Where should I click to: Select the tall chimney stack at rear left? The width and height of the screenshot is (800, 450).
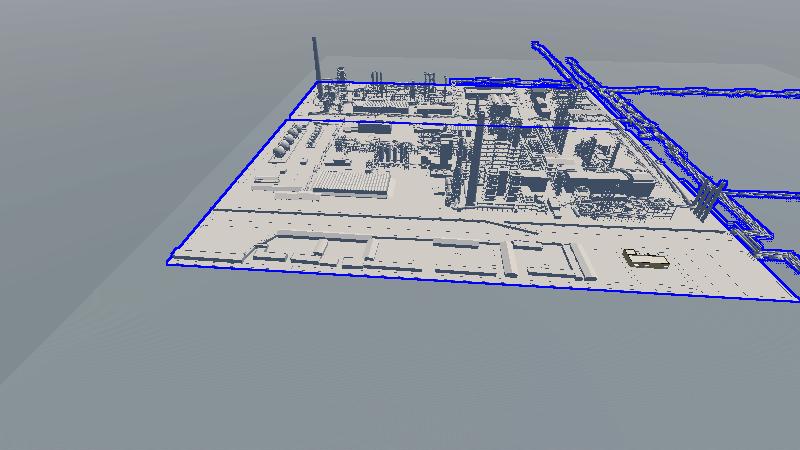tap(315, 60)
